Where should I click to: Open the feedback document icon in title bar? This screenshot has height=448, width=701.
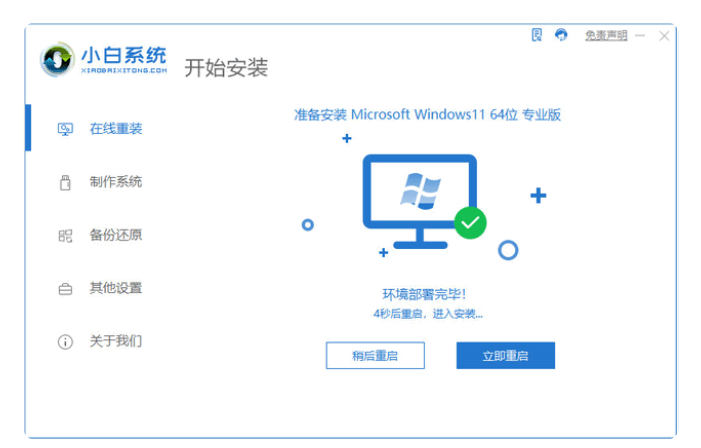[536, 34]
